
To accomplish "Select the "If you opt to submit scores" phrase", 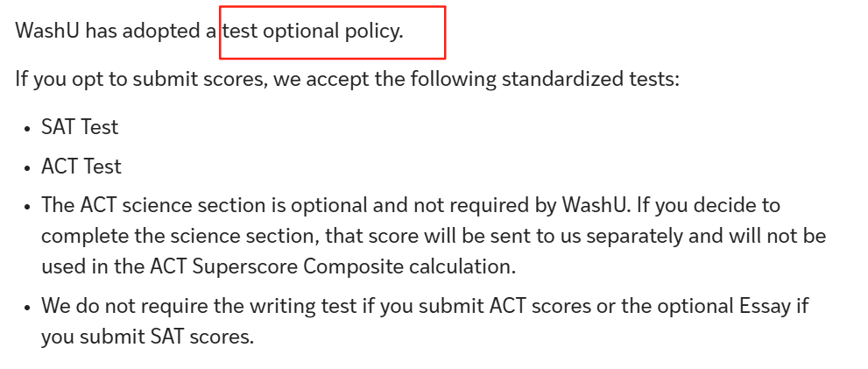I will pos(140,79).
